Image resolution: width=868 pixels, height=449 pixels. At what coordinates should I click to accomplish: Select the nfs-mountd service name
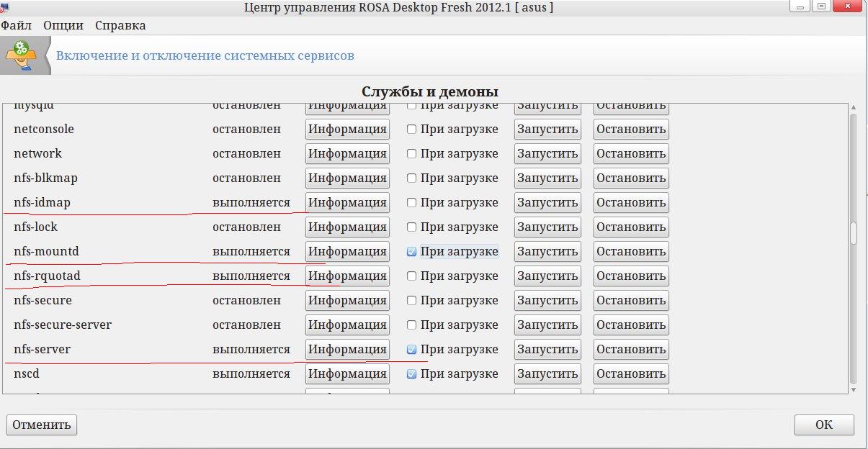click(x=46, y=252)
